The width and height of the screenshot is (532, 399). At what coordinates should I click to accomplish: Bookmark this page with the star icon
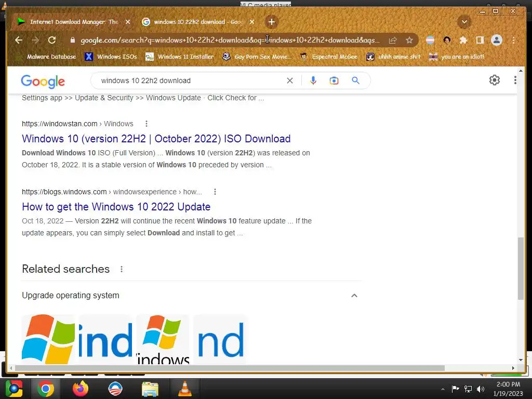(x=409, y=40)
